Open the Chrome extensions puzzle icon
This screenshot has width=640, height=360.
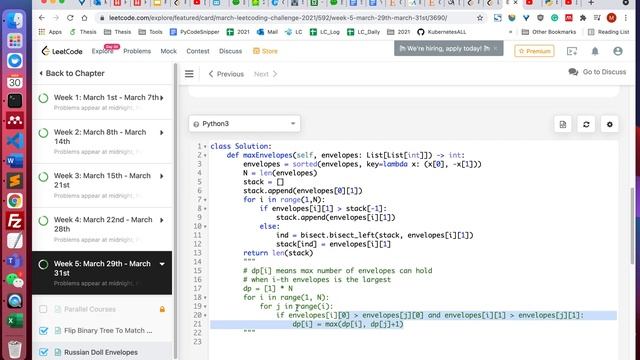[x=583, y=18]
